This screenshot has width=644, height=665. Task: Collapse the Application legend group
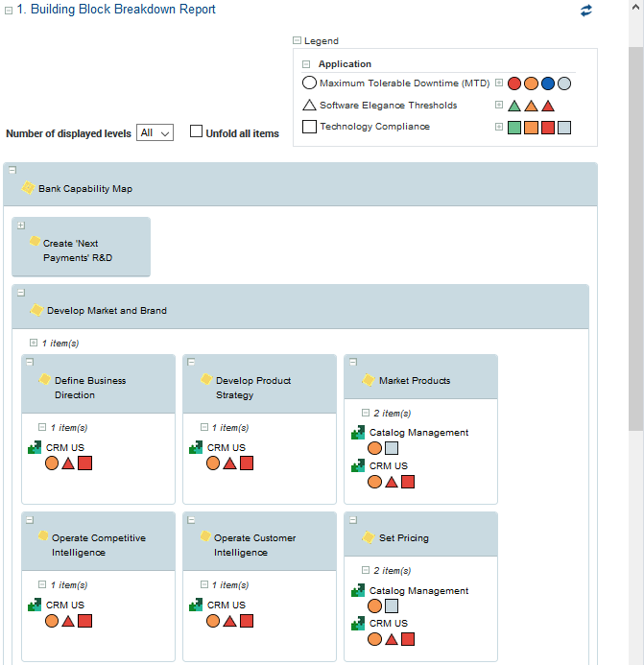[306, 64]
